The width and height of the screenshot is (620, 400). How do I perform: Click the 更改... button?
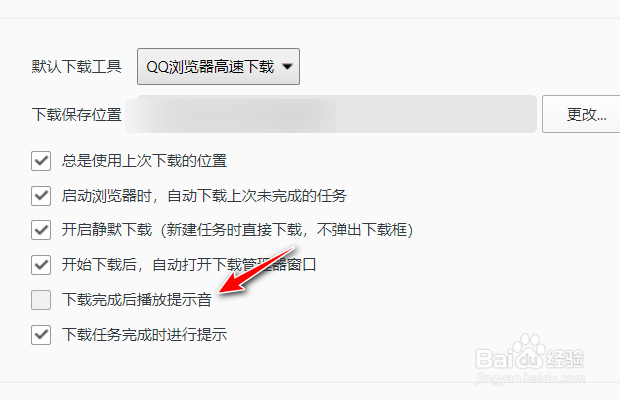click(x=582, y=114)
